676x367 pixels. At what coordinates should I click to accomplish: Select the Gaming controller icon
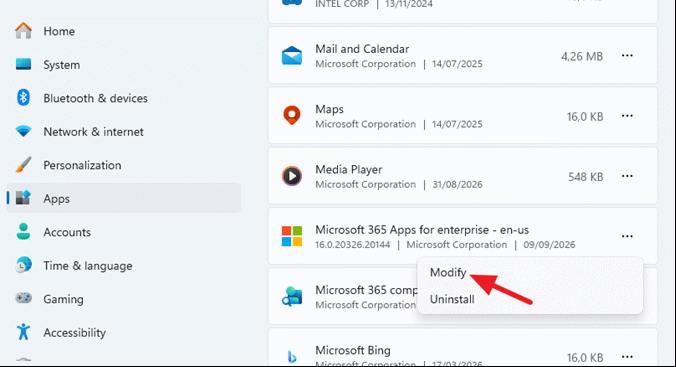coord(23,298)
